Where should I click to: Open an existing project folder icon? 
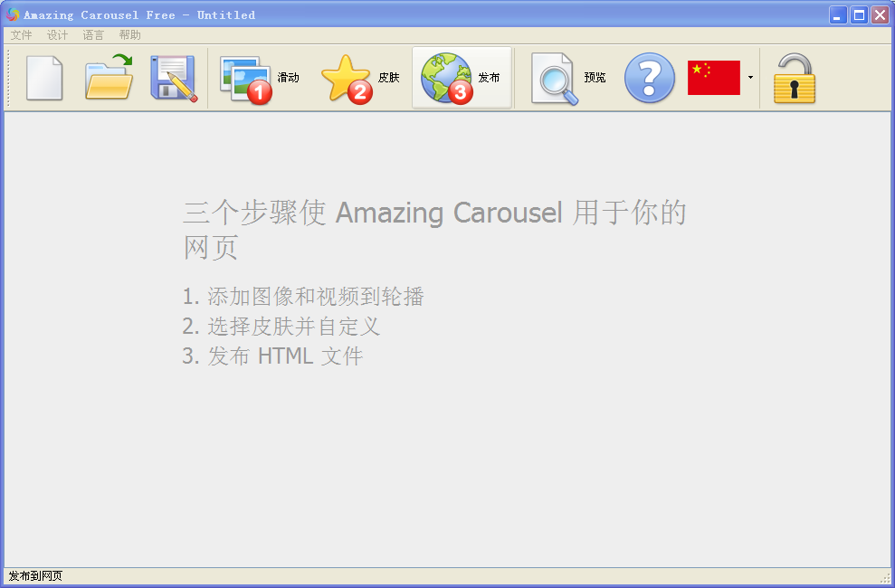coord(109,78)
